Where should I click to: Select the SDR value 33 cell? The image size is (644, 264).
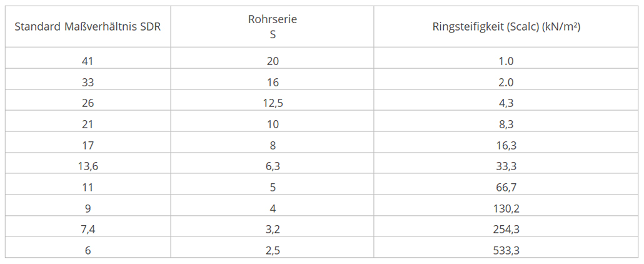88,82
